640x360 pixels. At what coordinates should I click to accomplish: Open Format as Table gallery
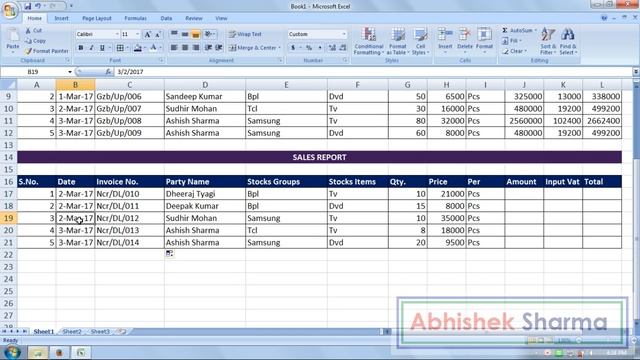point(398,41)
